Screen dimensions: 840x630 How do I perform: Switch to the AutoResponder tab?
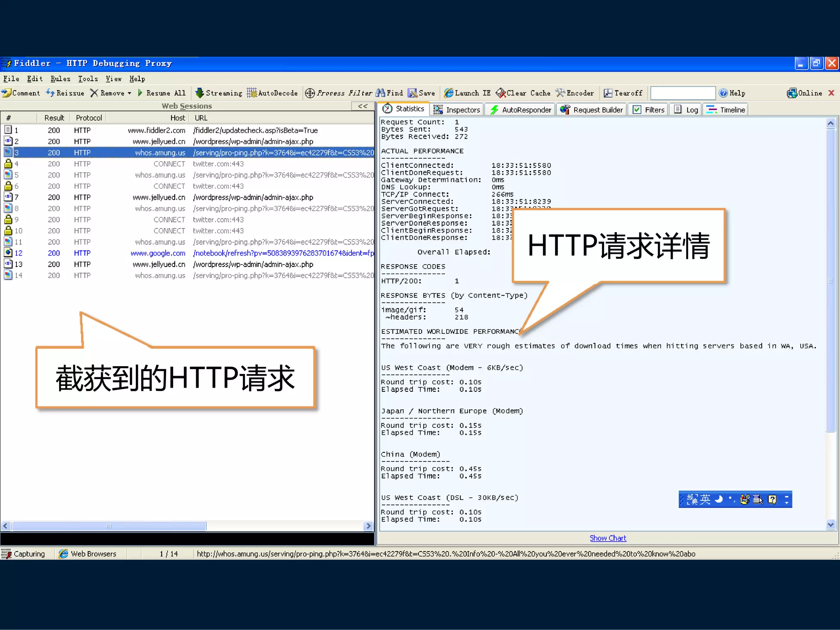click(x=520, y=110)
